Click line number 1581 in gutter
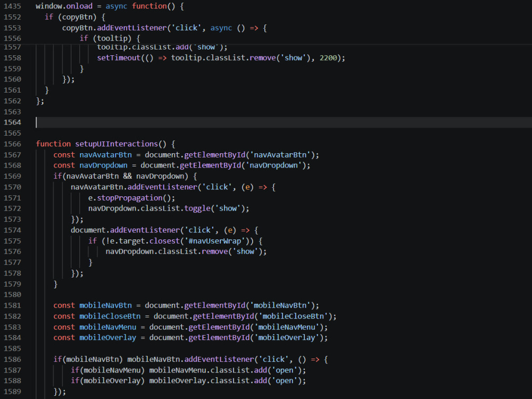Screen dimensions: 532x399 pos(13,305)
